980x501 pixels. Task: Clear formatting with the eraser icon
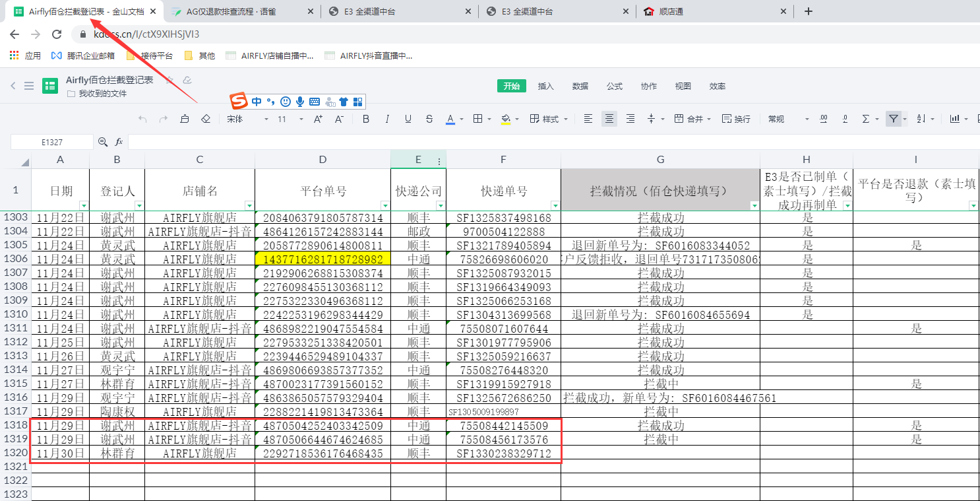206,119
